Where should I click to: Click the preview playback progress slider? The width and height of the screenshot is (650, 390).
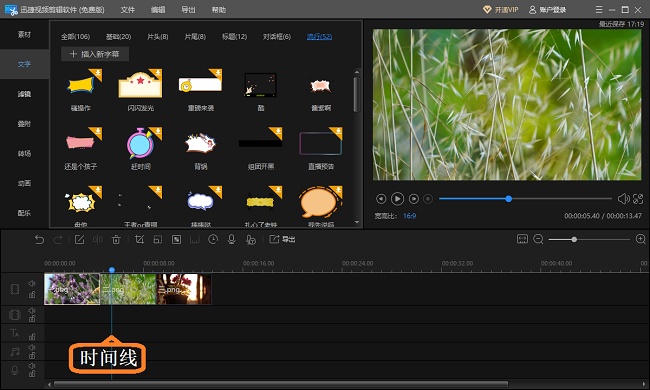[525, 199]
